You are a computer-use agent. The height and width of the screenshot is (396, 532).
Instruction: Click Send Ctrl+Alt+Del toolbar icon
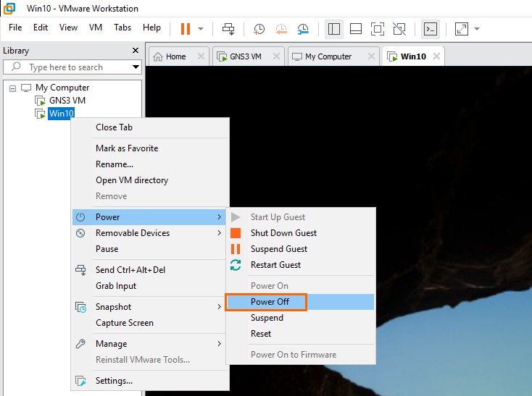(x=228, y=29)
